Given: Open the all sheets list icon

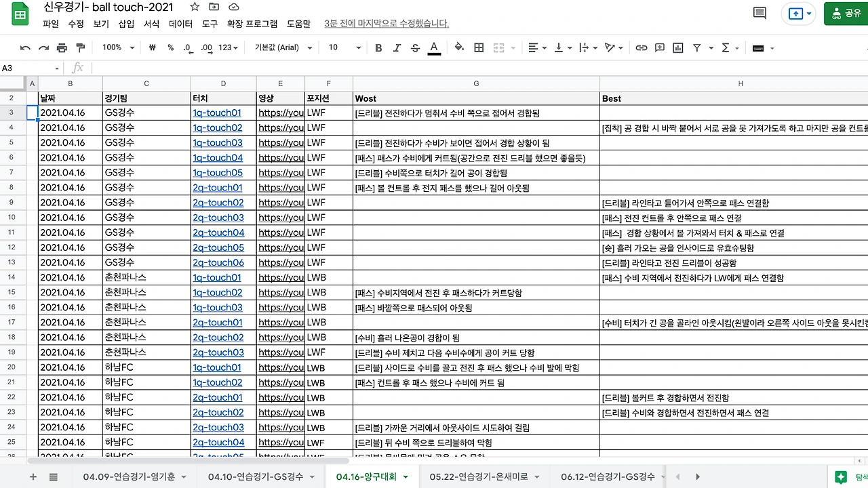Looking at the screenshot, I should tap(54, 476).
